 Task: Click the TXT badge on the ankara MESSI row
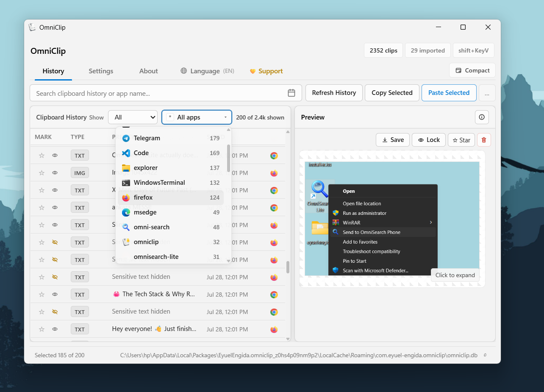coord(80,208)
